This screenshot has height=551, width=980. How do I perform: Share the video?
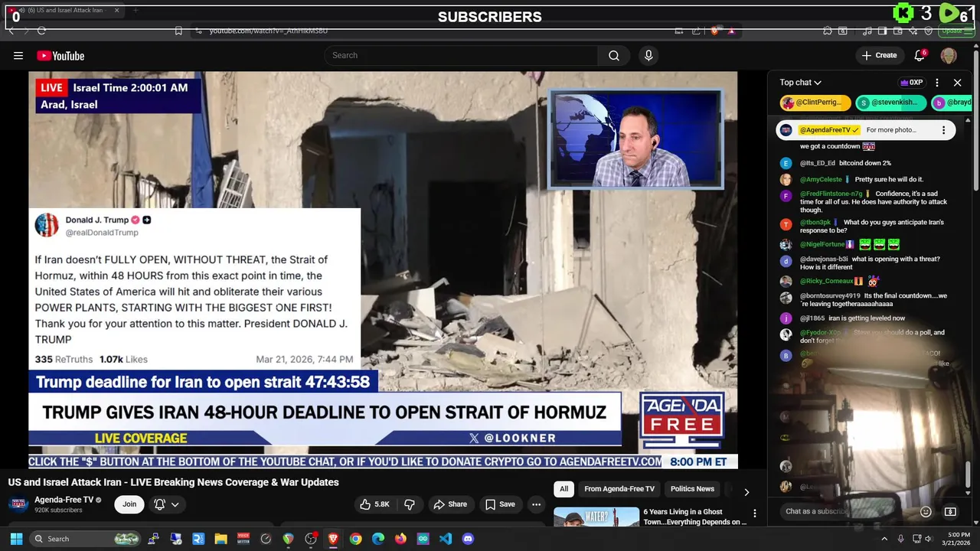point(449,504)
